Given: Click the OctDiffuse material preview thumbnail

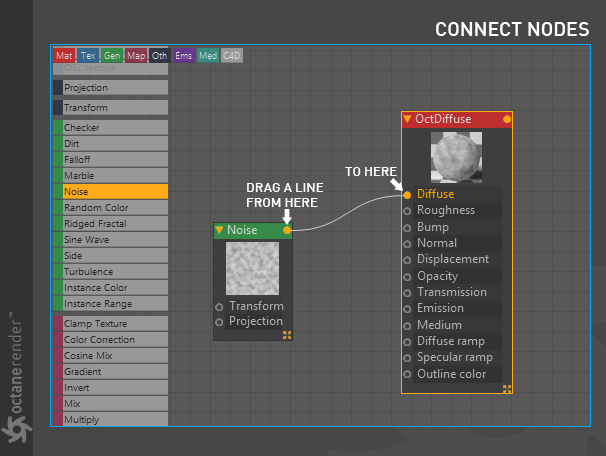Looking at the screenshot, I should [x=456, y=157].
